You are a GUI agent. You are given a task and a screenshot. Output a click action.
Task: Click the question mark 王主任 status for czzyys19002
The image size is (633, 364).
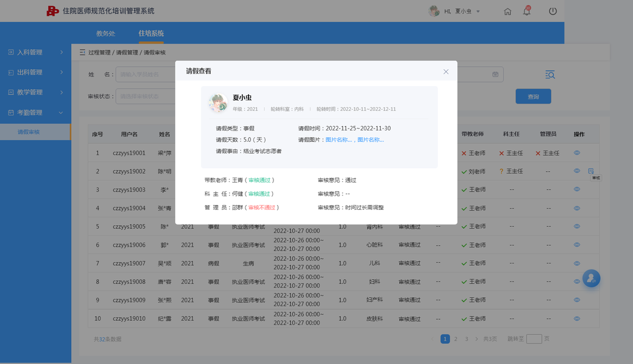501,171
